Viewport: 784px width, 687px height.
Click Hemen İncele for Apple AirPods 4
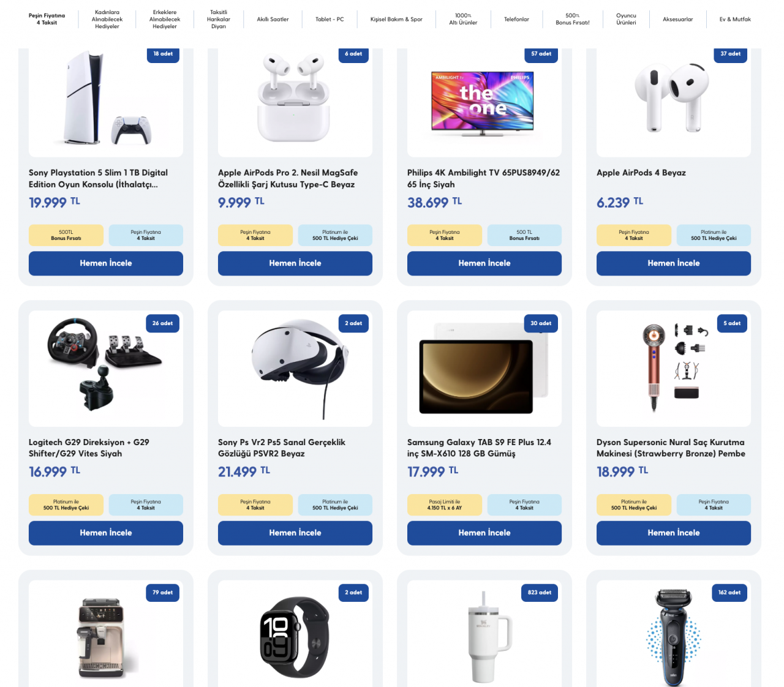click(x=674, y=263)
